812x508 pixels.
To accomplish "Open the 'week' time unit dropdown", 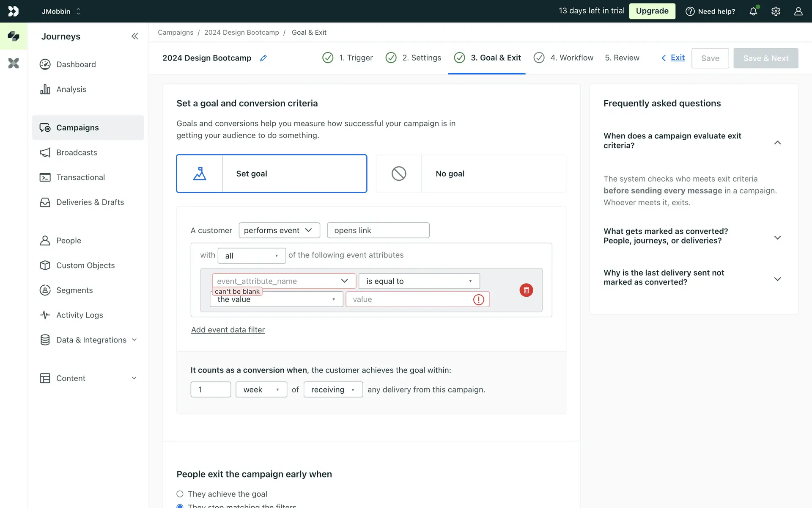I will point(261,389).
